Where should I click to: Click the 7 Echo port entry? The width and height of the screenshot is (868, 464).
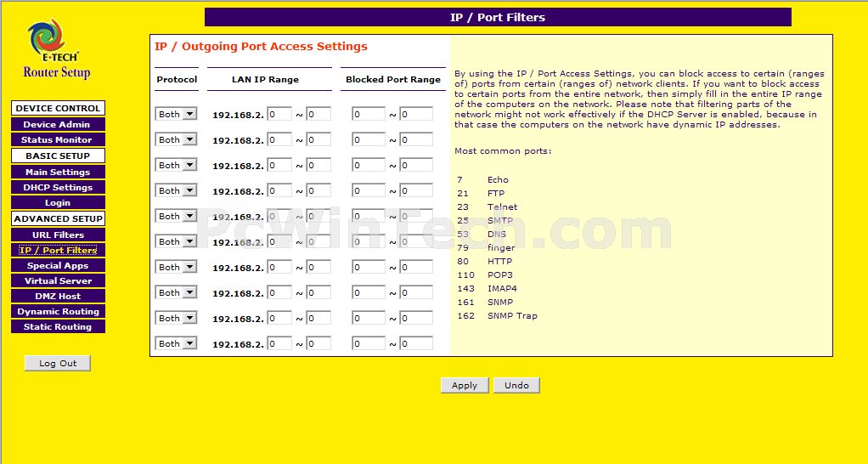[482, 180]
